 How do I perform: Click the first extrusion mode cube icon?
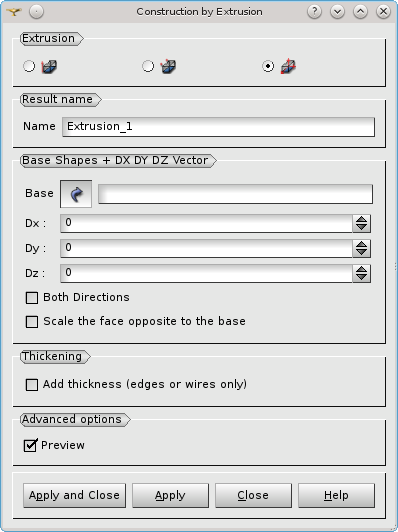49,66
